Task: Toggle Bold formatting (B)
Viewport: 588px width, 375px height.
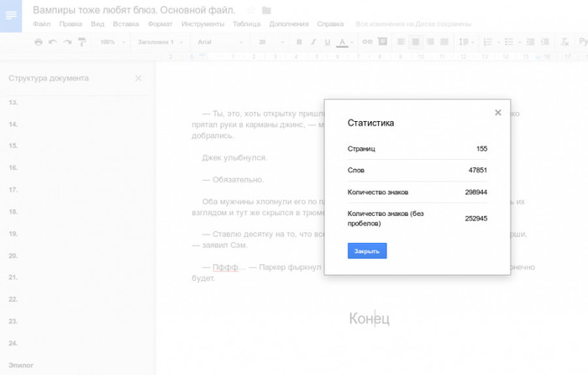Action: [x=299, y=42]
